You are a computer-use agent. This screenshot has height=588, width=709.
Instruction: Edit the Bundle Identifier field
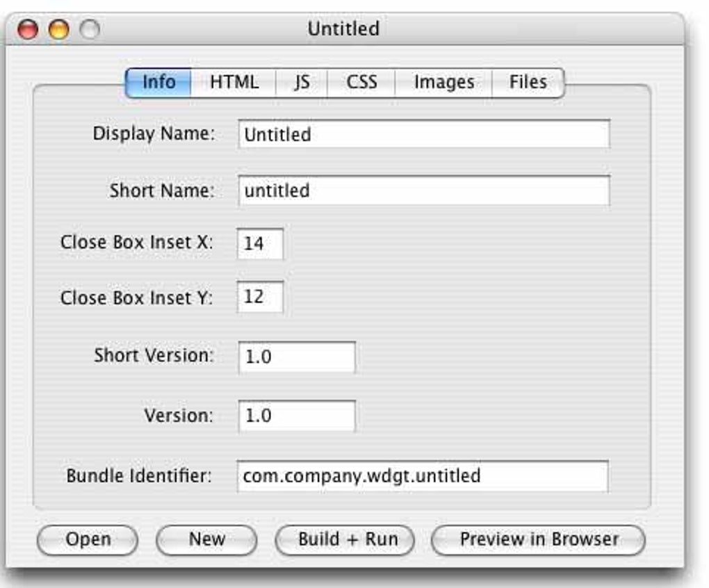[x=424, y=477]
